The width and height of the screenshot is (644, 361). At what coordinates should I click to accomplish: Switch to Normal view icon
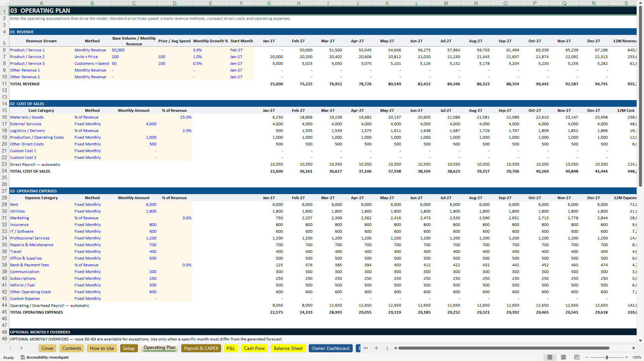tap(550, 357)
